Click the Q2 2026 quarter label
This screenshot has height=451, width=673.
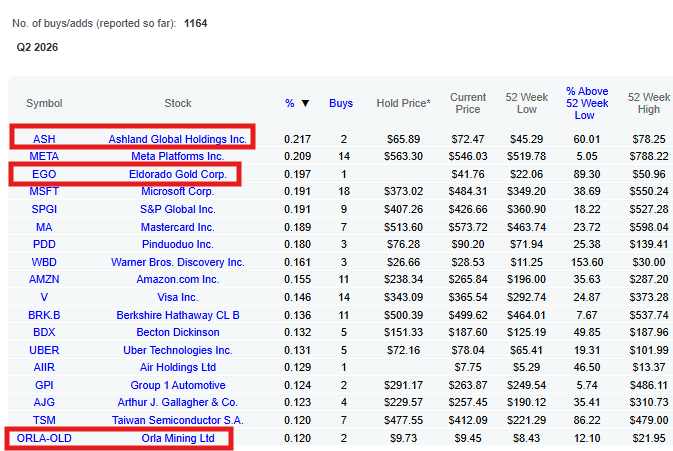(37, 48)
